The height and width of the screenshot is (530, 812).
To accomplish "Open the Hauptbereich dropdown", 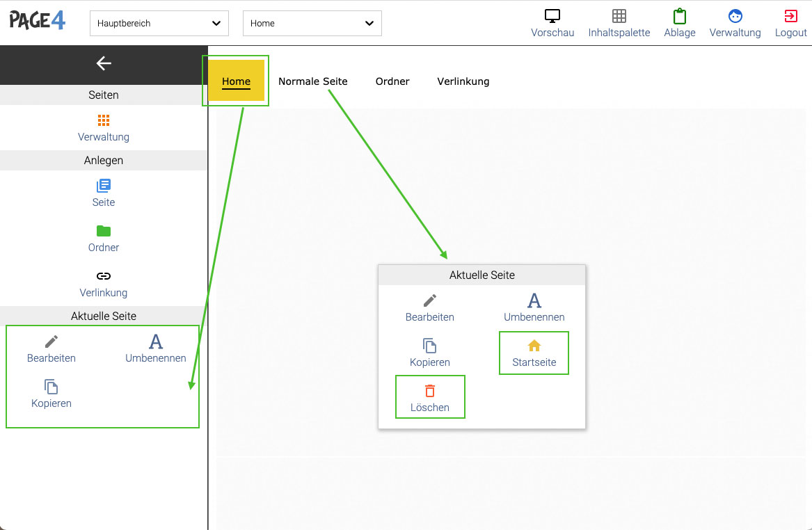I will [x=159, y=23].
